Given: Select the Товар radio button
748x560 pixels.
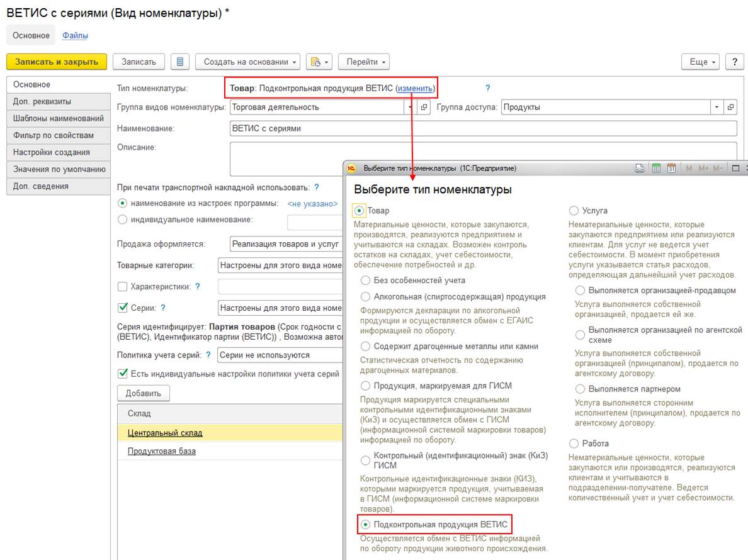Looking at the screenshot, I should coord(360,211).
